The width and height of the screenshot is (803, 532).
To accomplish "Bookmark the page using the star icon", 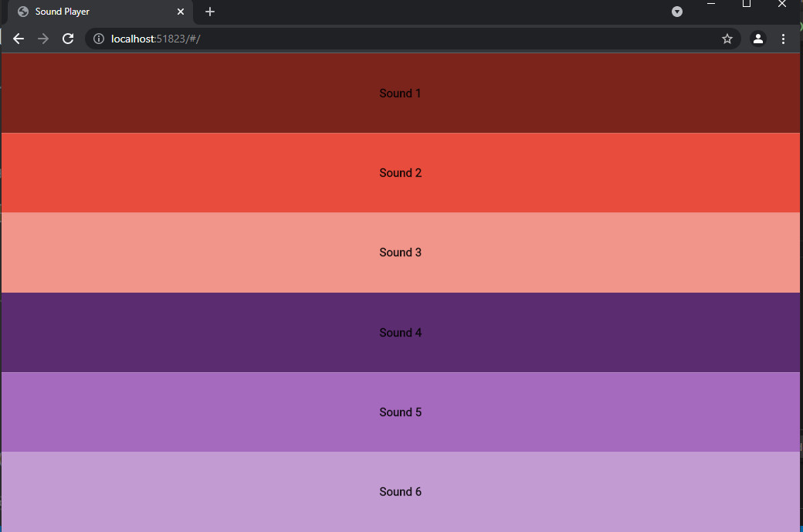I will (727, 39).
